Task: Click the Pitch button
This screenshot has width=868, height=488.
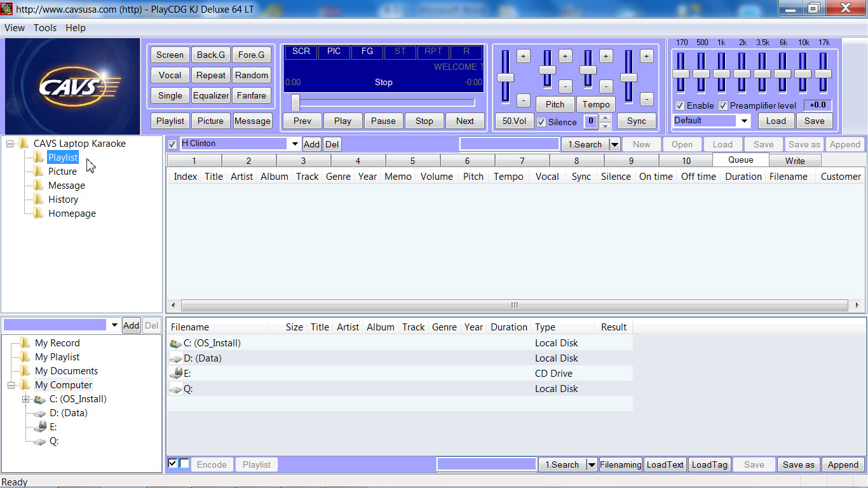Action: [555, 104]
